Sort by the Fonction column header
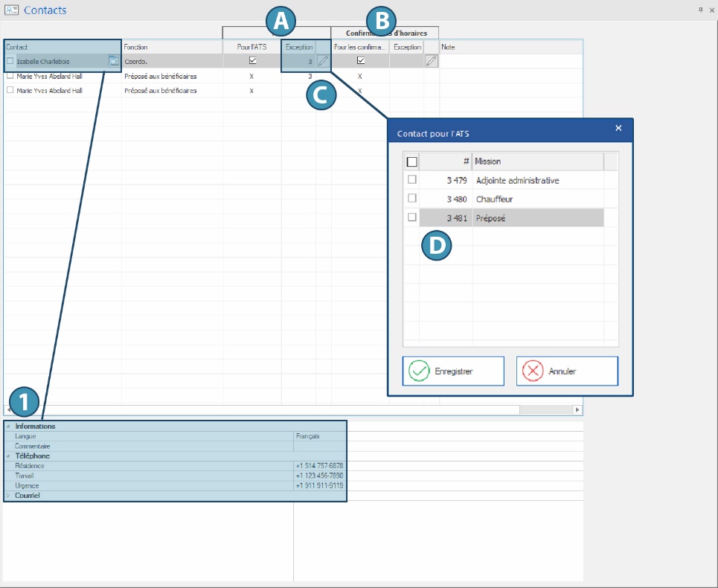Viewport: 718px width, 588px height. click(x=171, y=47)
